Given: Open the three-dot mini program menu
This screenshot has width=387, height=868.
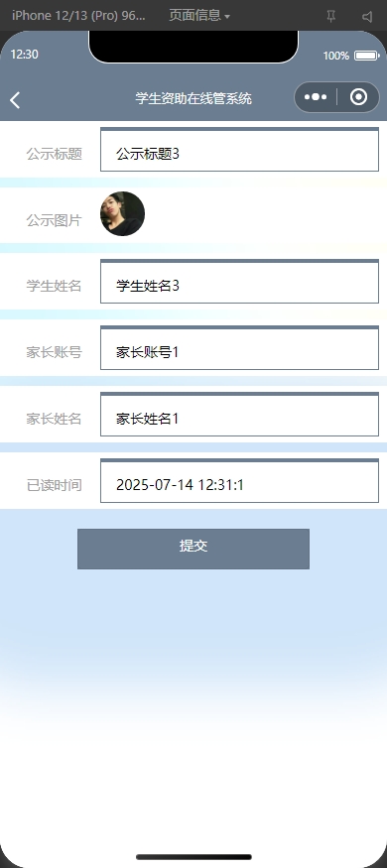Looking at the screenshot, I should pyautogui.click(x=316, y=97).
